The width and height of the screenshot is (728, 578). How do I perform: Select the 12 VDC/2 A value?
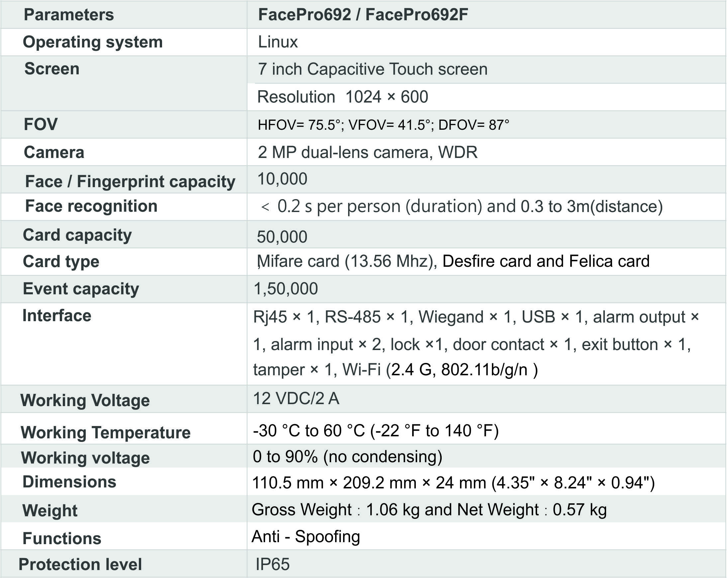[x=296, y=398]
